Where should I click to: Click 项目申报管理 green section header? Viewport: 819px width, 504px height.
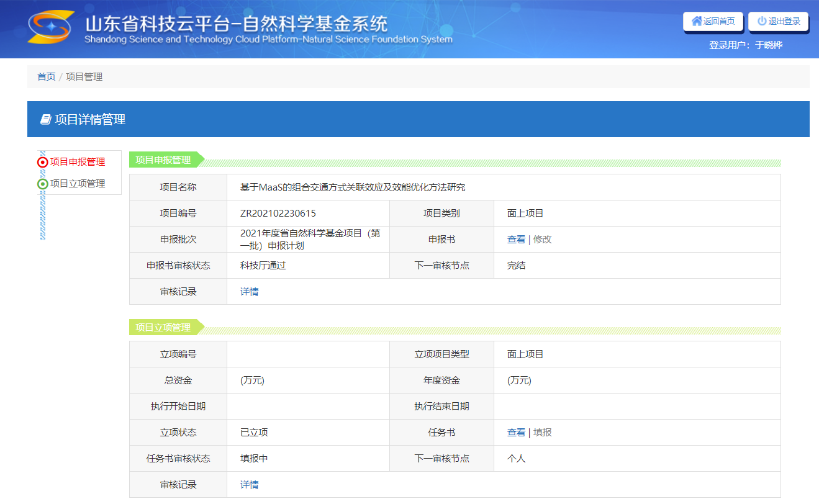(166, 160)
